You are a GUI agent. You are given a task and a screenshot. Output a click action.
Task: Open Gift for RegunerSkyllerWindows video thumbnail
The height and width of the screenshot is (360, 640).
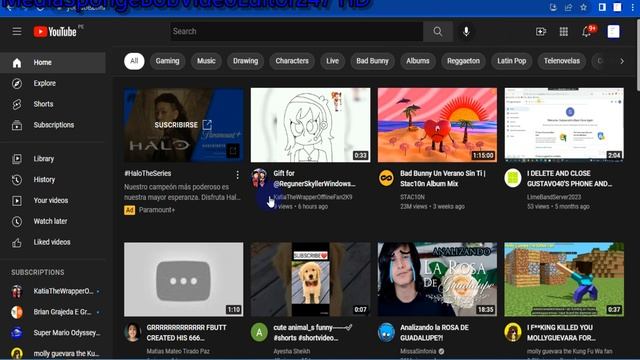[x=311, y=125]
